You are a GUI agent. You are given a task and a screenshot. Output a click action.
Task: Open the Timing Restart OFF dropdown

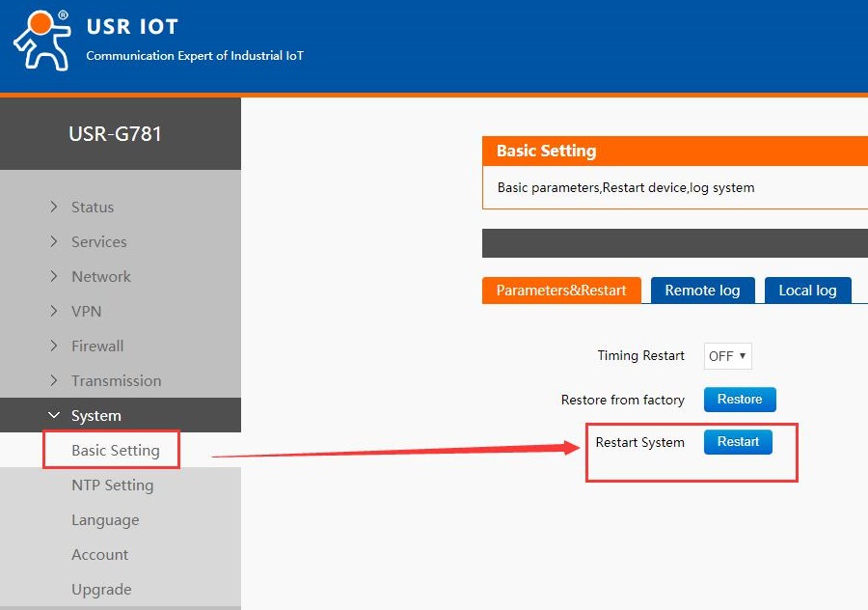pos(727,356)
